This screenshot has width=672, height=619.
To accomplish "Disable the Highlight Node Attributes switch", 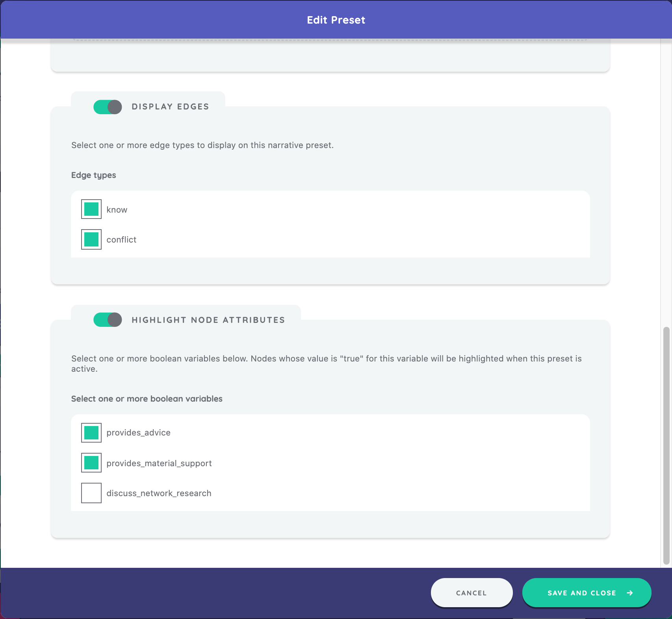I will pos(108,320).
